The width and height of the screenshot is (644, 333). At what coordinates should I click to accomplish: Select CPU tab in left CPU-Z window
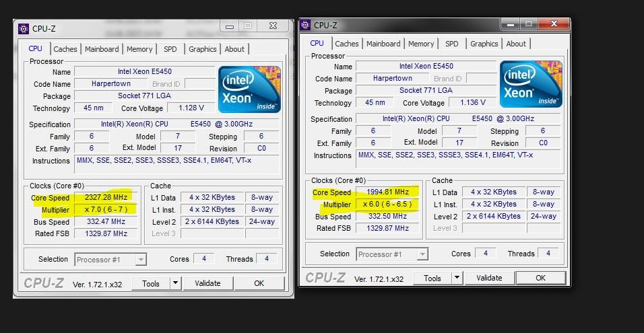[35, 48]
